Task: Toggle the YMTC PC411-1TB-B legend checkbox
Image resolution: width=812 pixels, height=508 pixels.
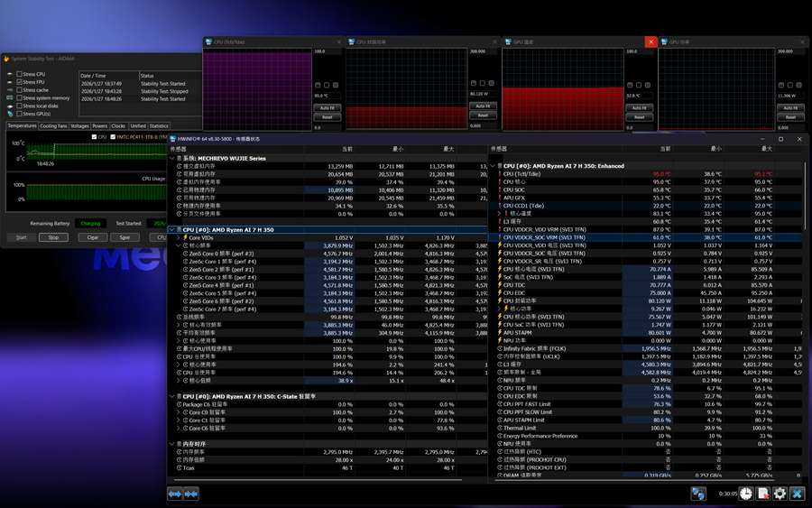Action: pyautogui.click(x=113, y=137)
